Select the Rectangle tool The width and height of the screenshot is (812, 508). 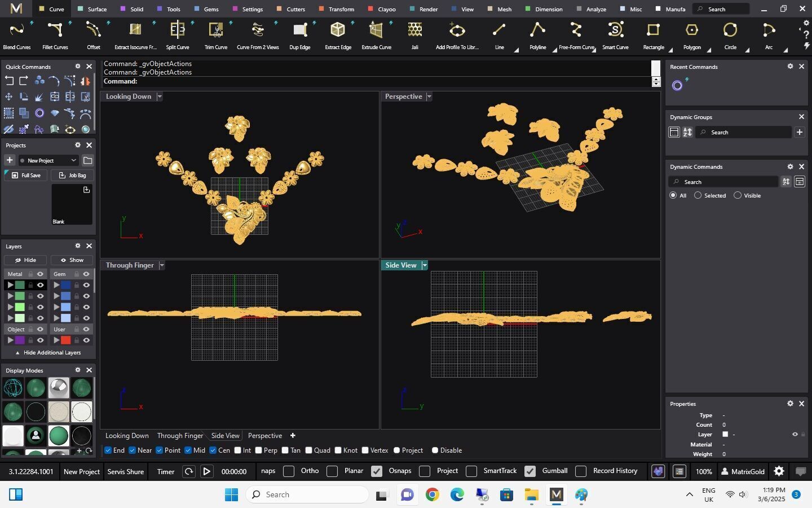[654, 35]
